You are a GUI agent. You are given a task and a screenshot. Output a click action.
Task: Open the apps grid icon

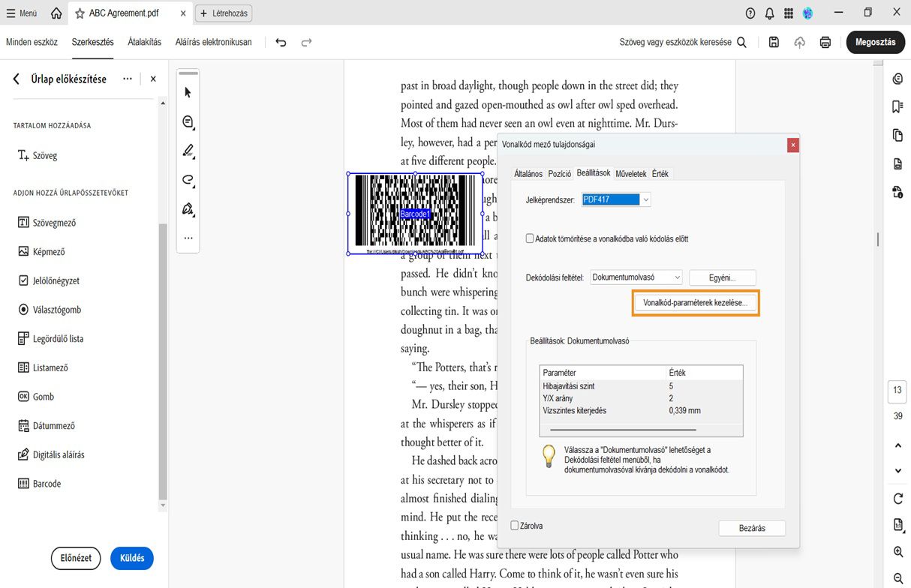[x=789, y=13]
